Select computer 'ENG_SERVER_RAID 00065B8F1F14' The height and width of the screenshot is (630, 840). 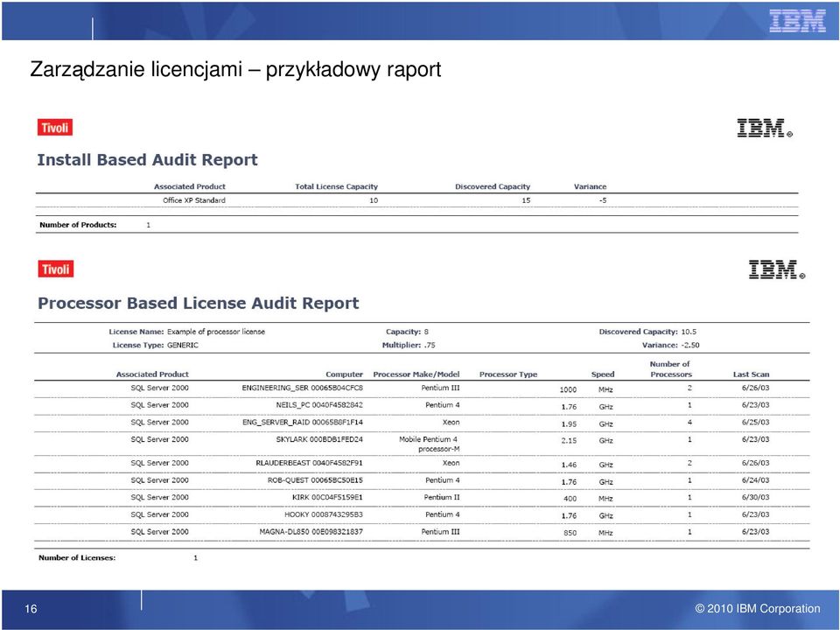303,422
